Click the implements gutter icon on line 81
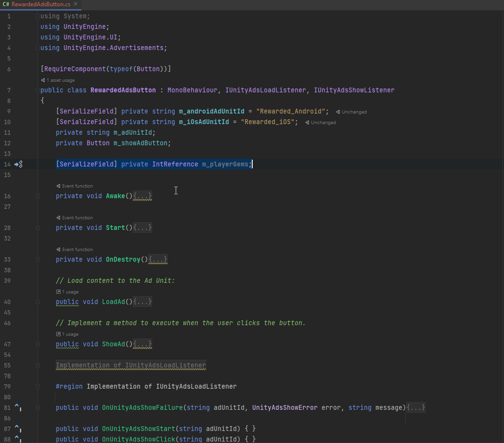 pyautogui.click(x=18, y=407)
